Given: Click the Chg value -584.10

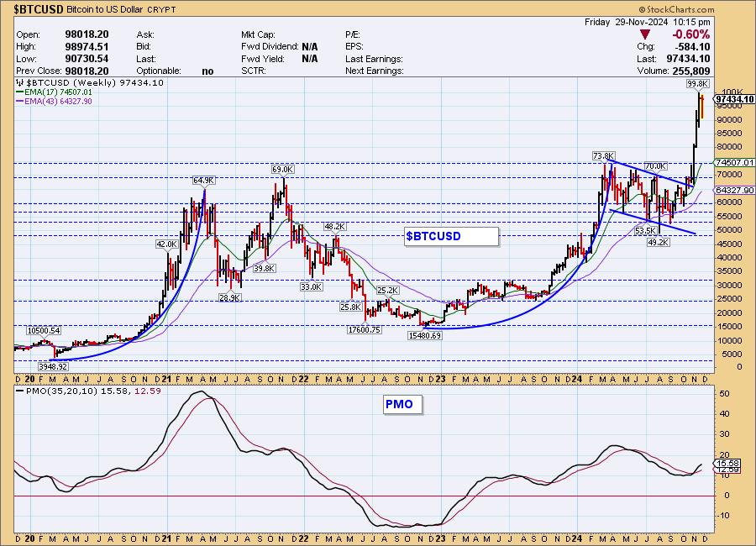Looking at the screenshot, I should 694,47.
